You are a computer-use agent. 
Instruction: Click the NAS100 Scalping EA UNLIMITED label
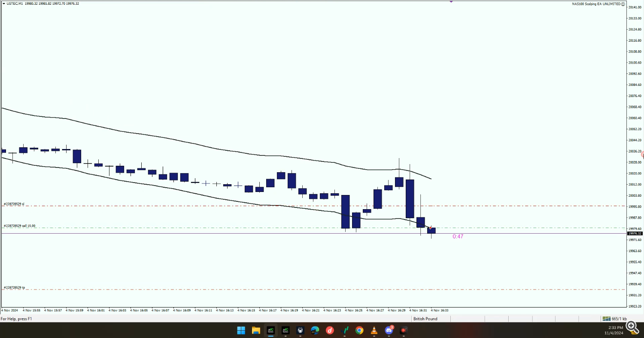point(596,4)
